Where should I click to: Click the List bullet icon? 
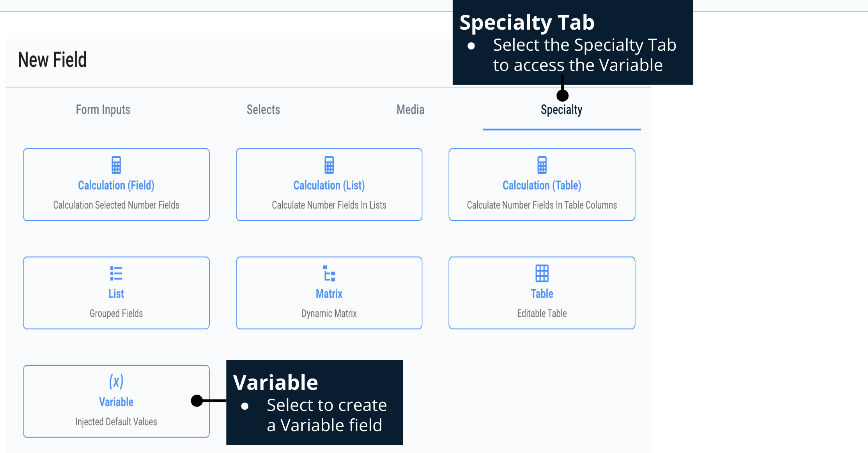coord(116,273)
